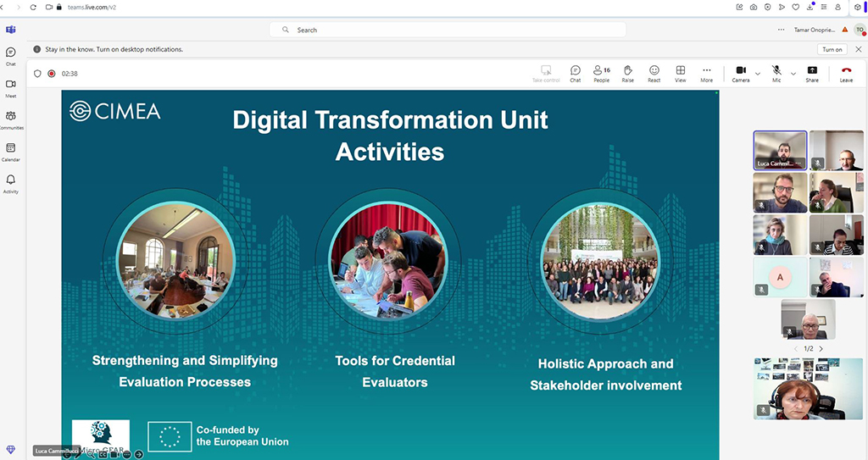This screenshot has height=460, width=868.
Task: Show the People participants list
Action: tap(601, 73)
